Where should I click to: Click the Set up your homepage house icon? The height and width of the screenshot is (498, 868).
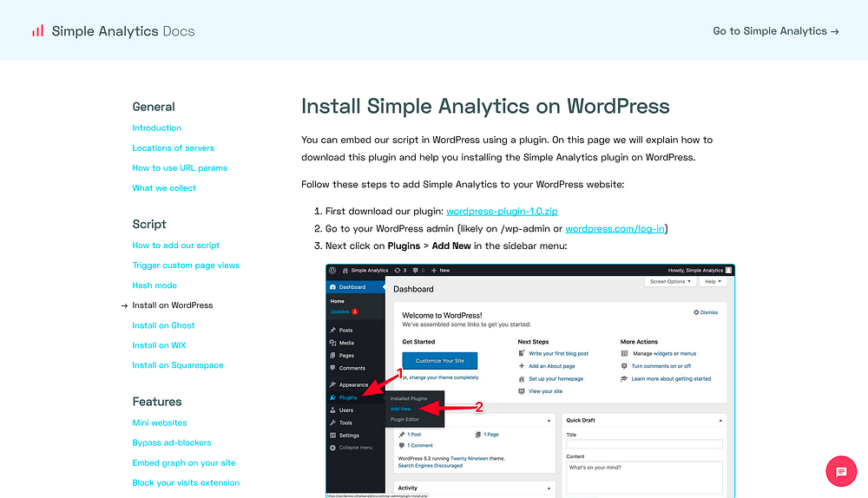(522, 379)
